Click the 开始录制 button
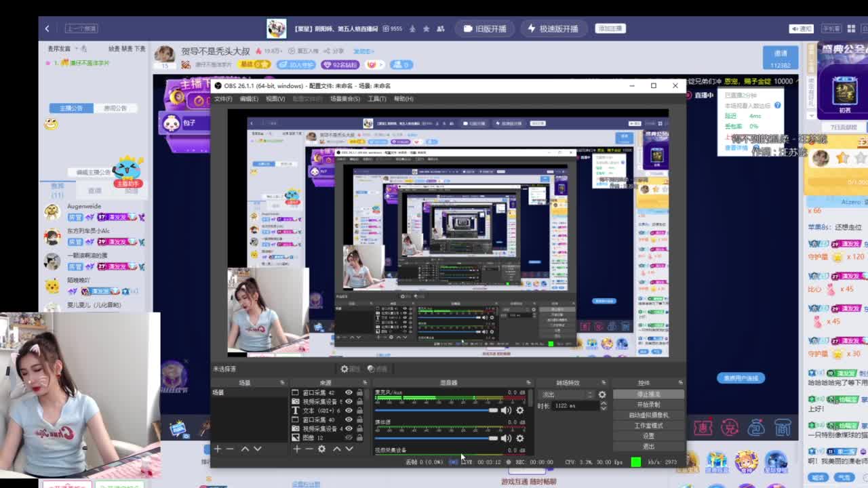 coord(648,405)
